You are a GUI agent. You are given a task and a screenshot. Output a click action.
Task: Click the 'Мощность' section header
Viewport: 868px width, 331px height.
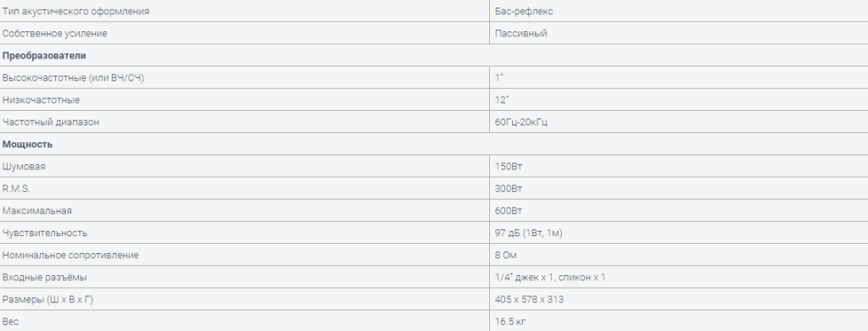pos(28,144)
